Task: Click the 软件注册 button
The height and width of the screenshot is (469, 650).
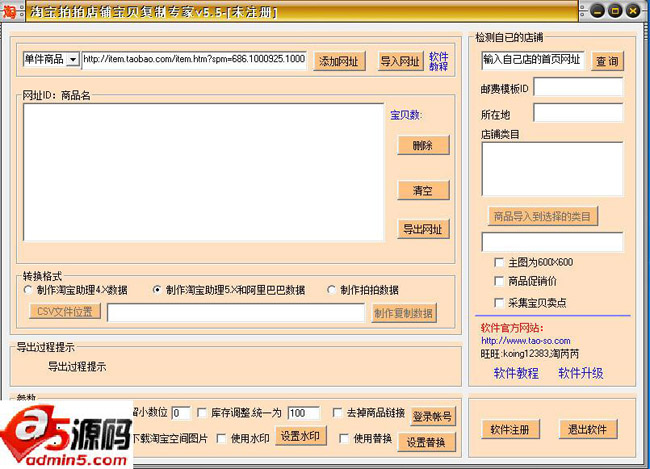Action: point(510,430)
